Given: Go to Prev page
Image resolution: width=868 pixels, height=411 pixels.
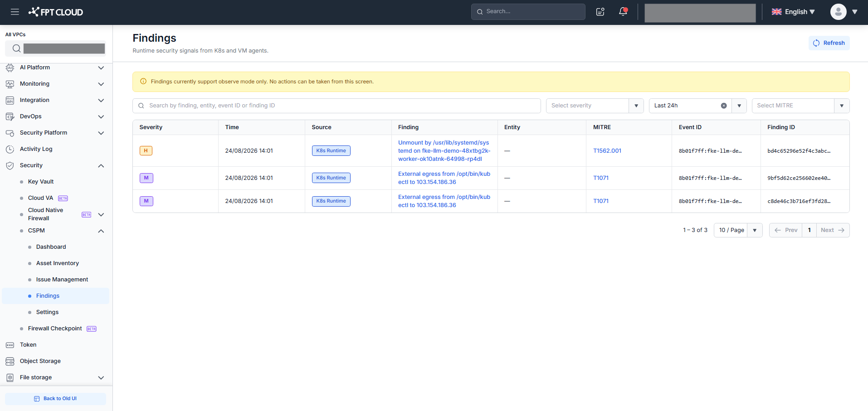Looking at the screenshot, I should tap(786, 230).
